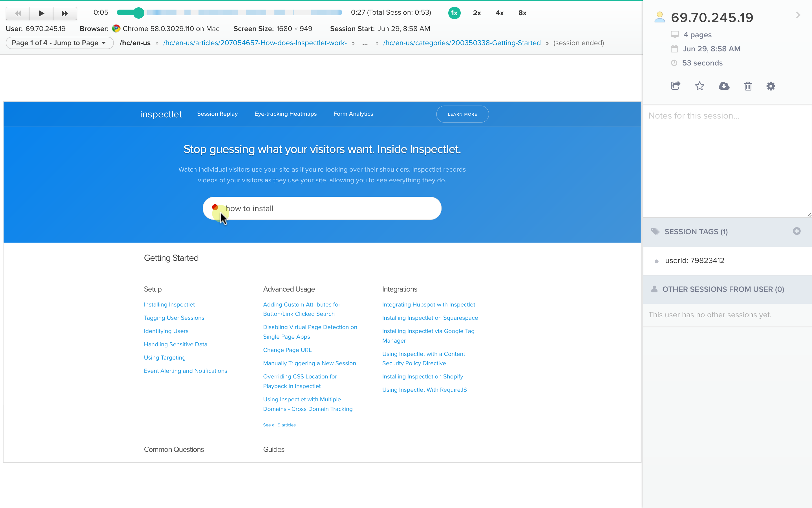Add a session tag with plus icon

pyautogui.click(x=796, y=231)
